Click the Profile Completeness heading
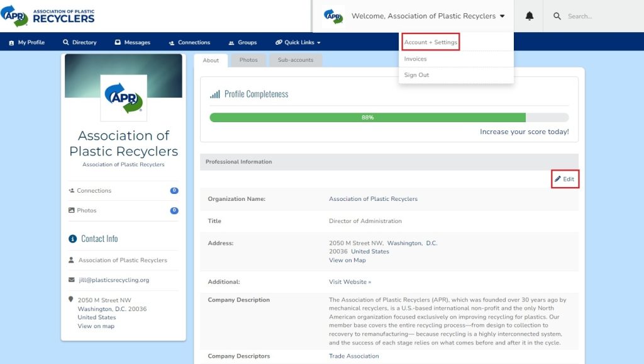The image size is (644, 364). (257, 94)
